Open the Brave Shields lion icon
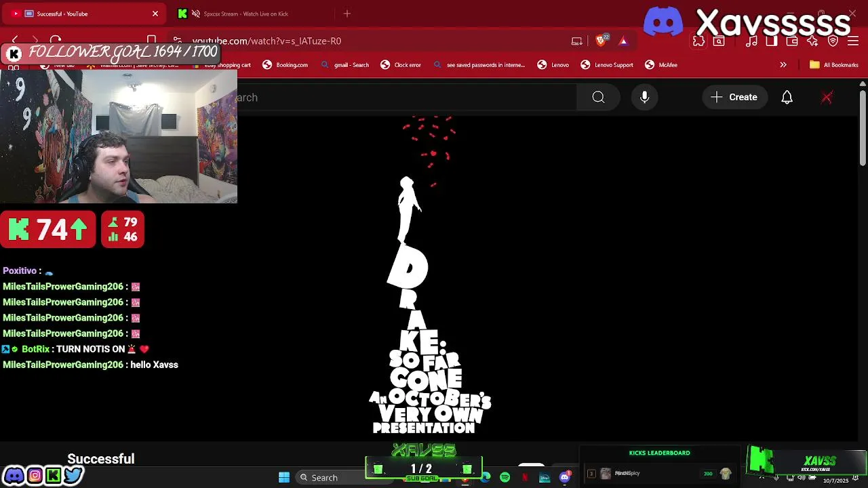This screenshot has height=488, width=868. pyautogui.click(x=601, y=41)
